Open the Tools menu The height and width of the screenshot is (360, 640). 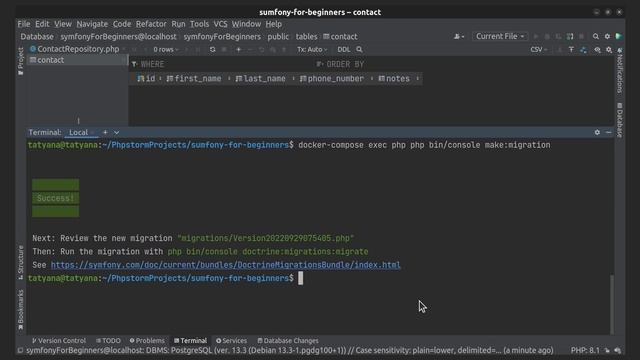199,24
